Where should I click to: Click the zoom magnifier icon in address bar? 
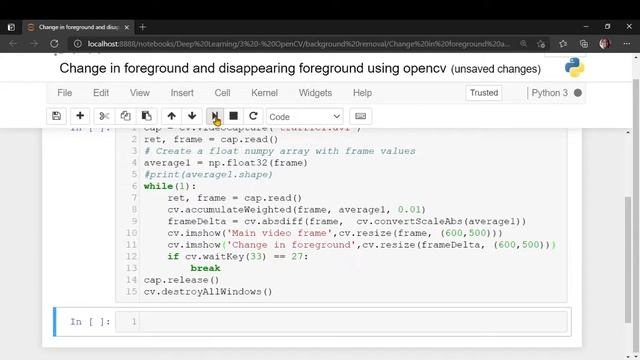[x=523, y=44]
